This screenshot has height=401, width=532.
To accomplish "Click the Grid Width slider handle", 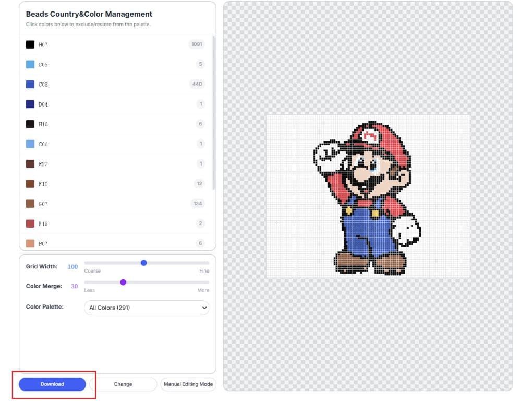I will [144, 263].
